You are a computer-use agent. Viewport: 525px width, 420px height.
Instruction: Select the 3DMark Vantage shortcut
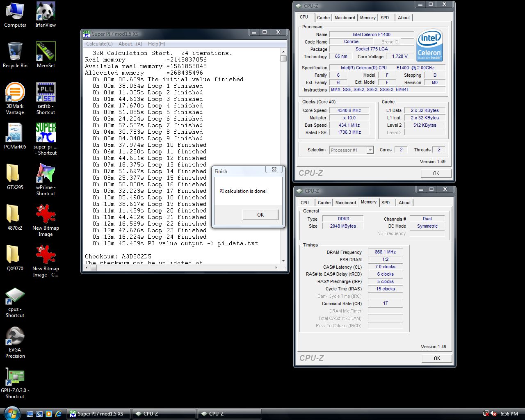tap(15, 99)
